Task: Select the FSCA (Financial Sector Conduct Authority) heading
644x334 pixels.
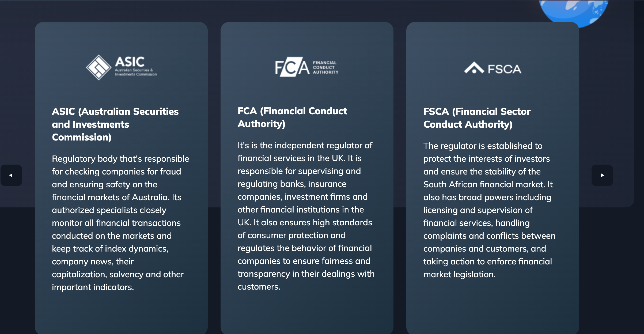Action: coord(477,118)
